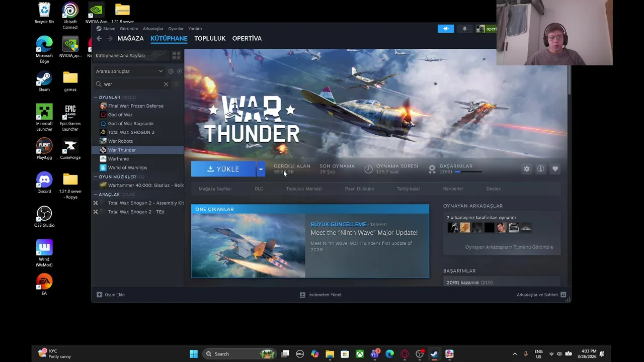Open Minecraft Launcher desktop icon
The height and width of the screenshot is (362, 644).
(x=44, y=118)
